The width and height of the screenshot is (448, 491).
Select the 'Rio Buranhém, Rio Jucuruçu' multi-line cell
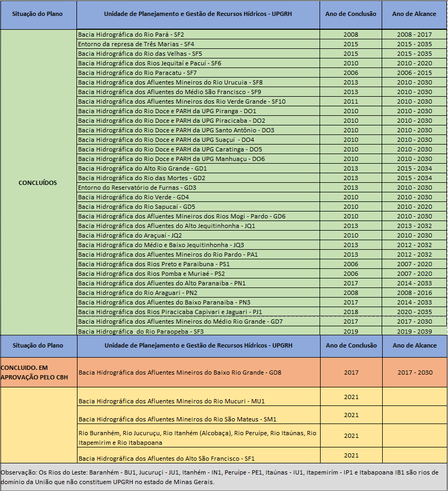pos(197,437)
